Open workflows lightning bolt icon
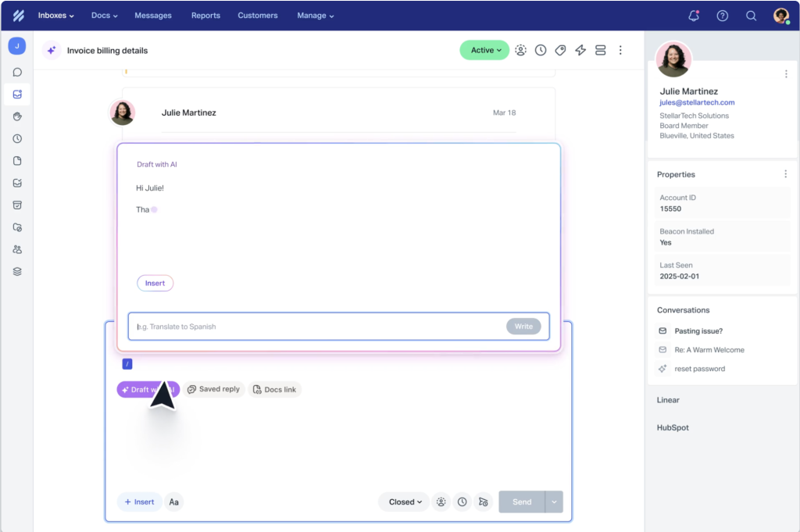Image resolution: width=800 pixels, height=532 pixels. pyautogui.click(x=580, y=50)
